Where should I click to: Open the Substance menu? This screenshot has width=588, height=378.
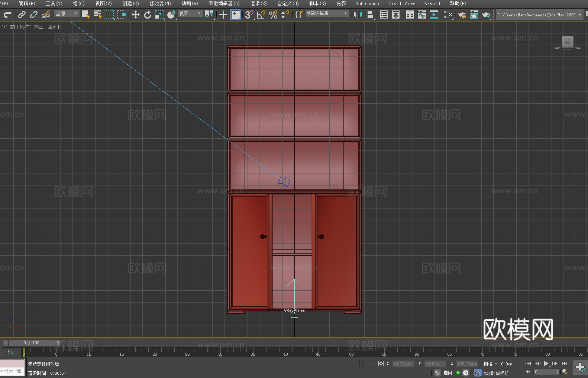367,3
